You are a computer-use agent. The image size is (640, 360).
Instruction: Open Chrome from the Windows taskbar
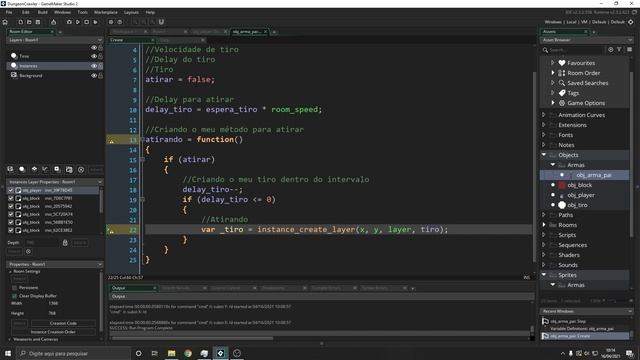tap(188, 353)
